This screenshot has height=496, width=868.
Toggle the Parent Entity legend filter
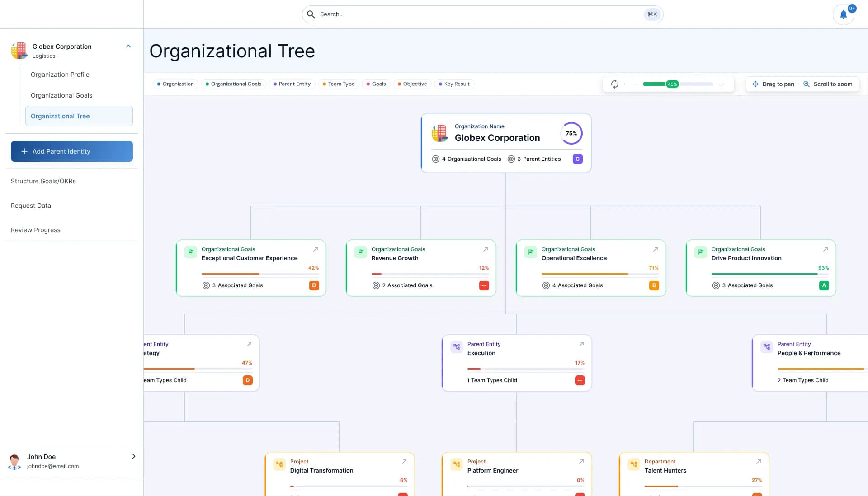(292, 84)
